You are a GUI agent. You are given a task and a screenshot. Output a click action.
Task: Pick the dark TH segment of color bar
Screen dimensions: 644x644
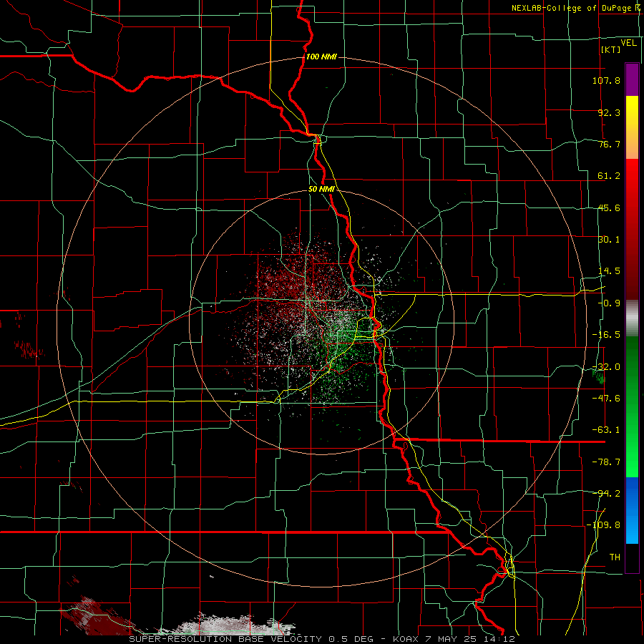[x=632, y=558]
